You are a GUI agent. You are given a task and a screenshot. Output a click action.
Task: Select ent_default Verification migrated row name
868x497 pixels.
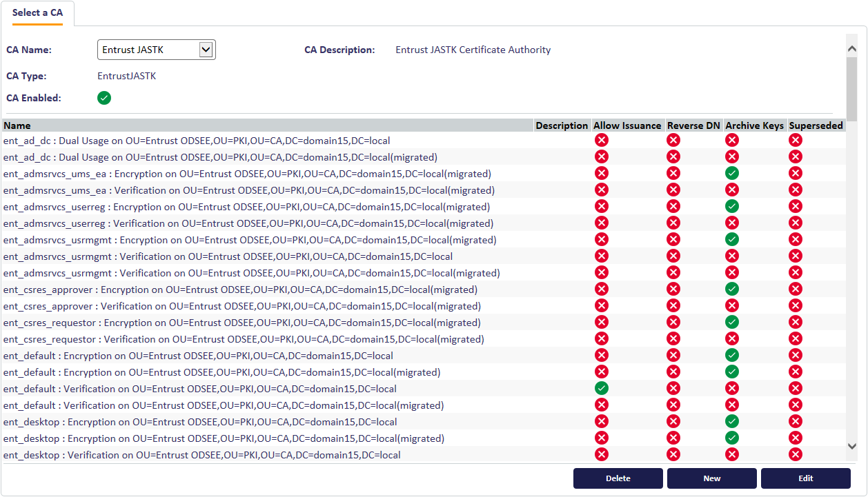pos(224,405)
